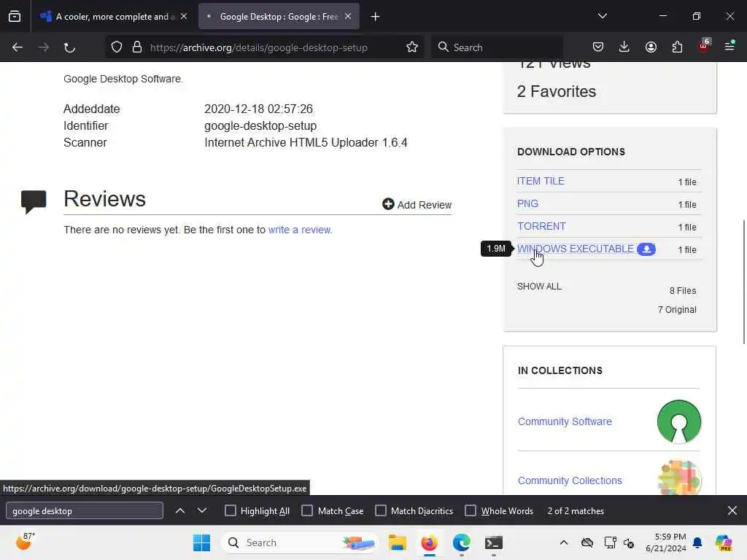Open Copilot preview icon on taskbar
The height and width of the screenshot is (560, 747).
[x=724, y=542]
